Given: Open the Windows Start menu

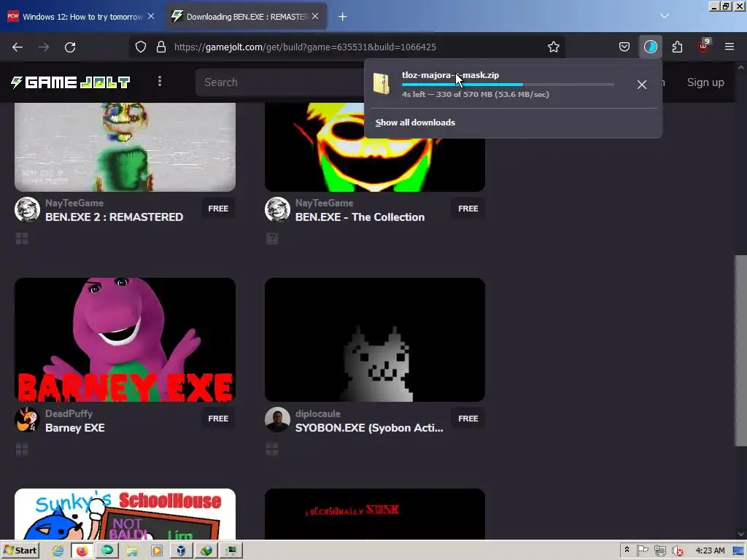Looking at the screenshot, I should tap(20, 551).
